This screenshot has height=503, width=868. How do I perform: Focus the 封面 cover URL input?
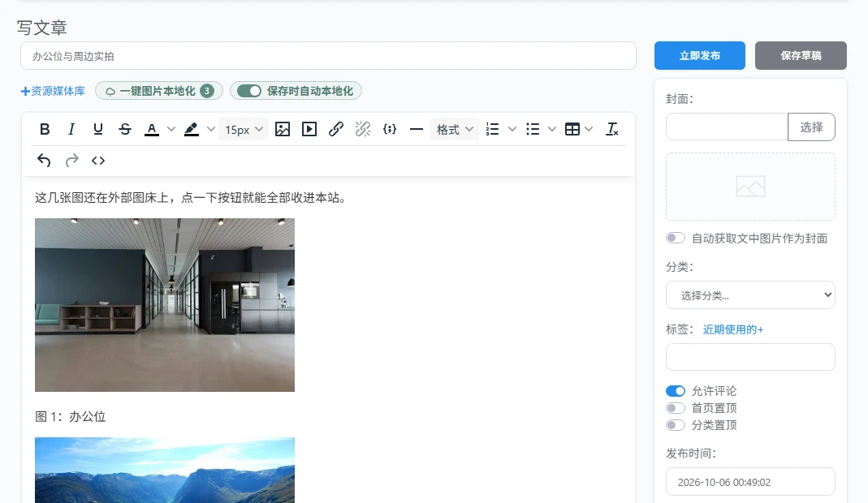[x=727, y=127]
